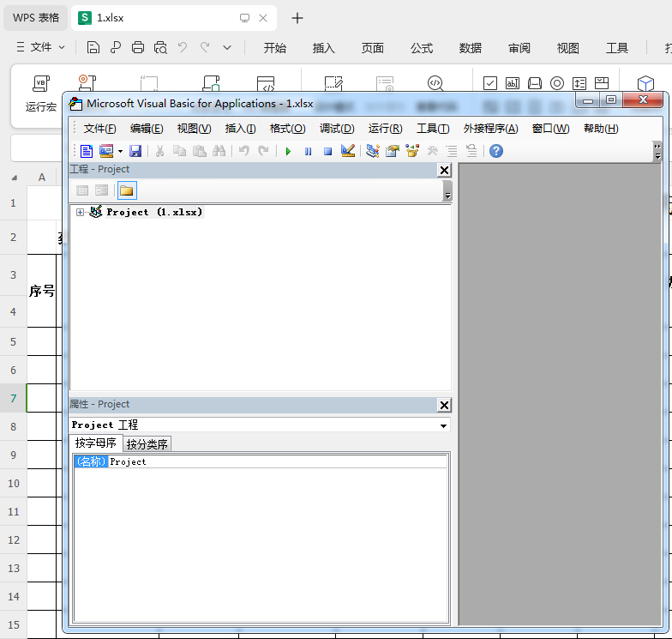Viewport: 672px width, 639px height.
Task: Insert a radio button control from the ribbon
Action: click(557, 83)
